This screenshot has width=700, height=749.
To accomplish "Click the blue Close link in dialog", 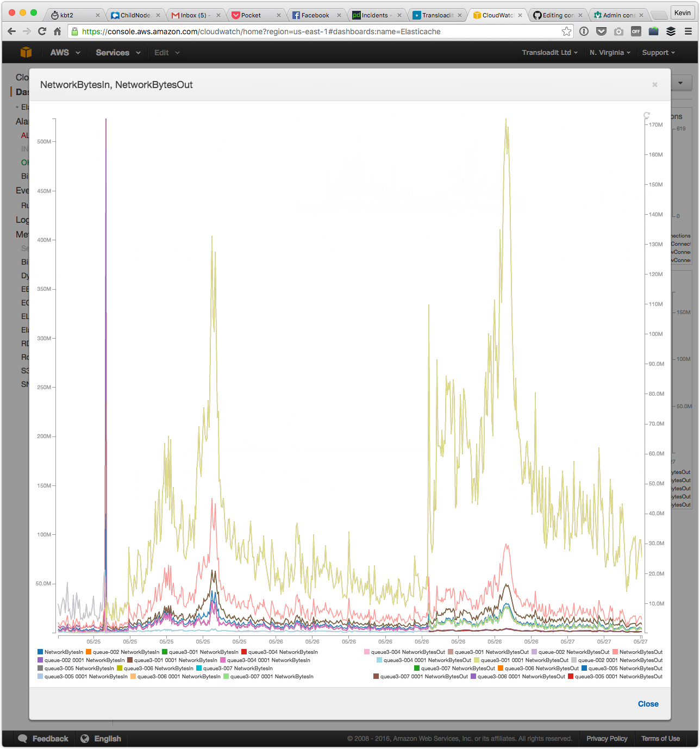I will (x=648, y=704).
